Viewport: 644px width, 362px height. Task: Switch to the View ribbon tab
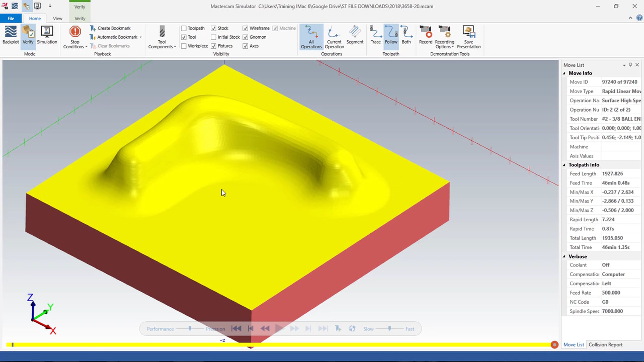[x=57, y=18]
